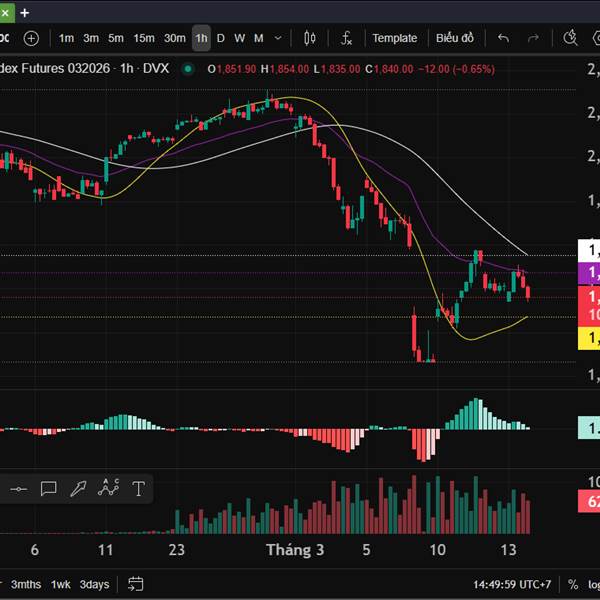The width and height of the screenshot is (600, 600).
Task: Click the high value H1,854.00
Action: tap(285, 69)
